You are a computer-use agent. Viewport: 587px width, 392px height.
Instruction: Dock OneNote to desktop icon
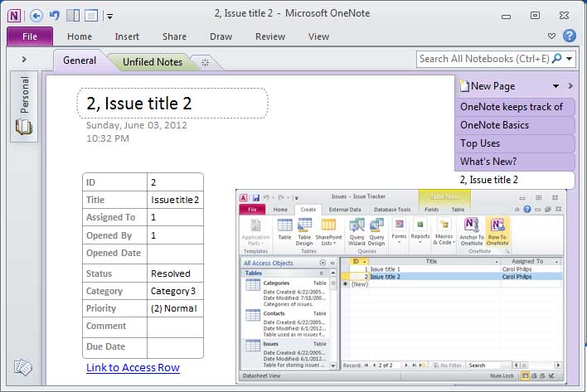point(73,16)
